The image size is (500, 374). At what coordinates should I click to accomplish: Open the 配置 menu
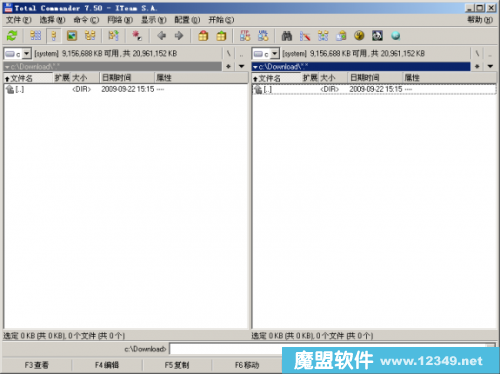(187, 20)
